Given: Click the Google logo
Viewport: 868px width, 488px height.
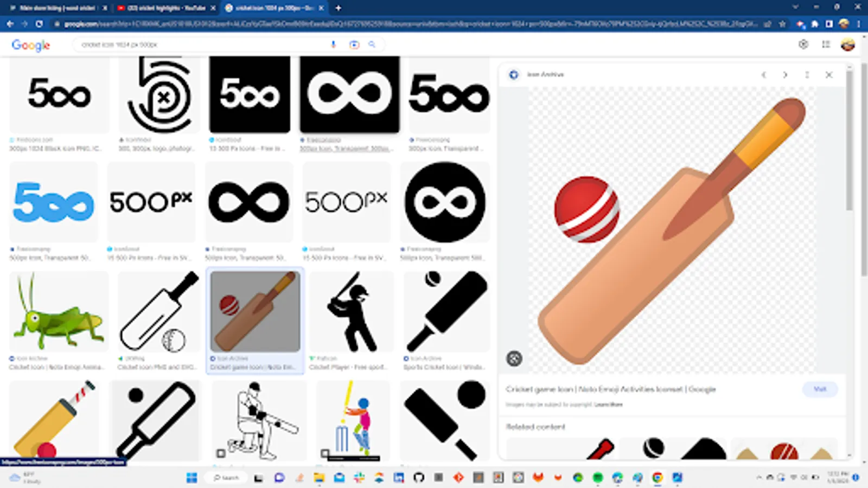Looking at the screenshot, I should (31, 45).
